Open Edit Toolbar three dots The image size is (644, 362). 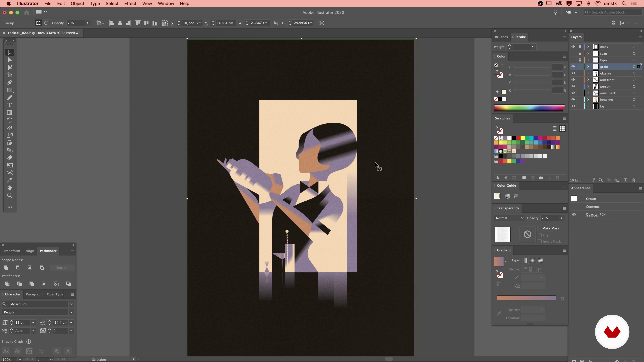pyautogui.click(x=10, y=207)
